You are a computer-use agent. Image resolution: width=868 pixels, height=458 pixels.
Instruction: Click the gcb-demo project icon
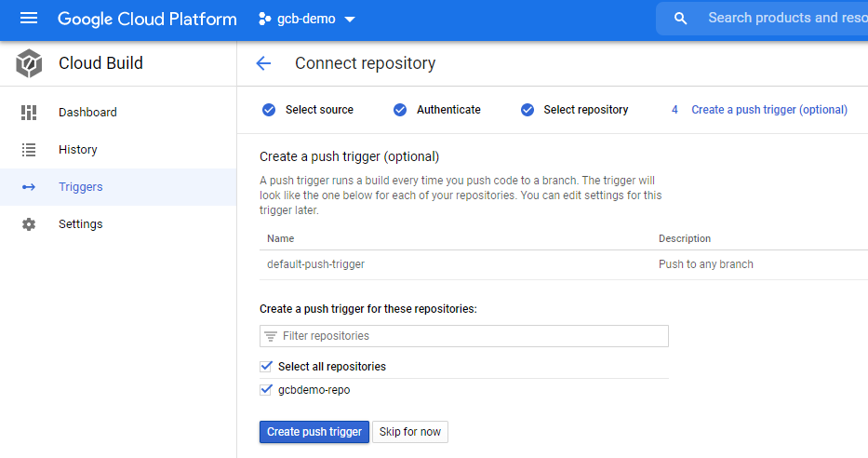point(265,19)
